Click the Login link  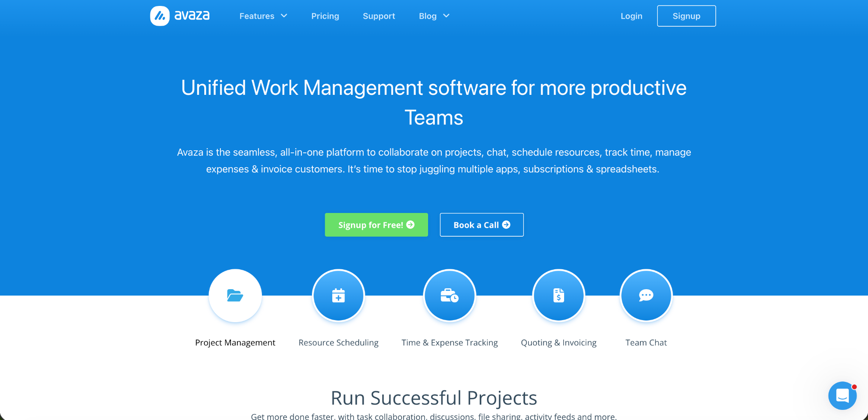[x=632, y=16]
